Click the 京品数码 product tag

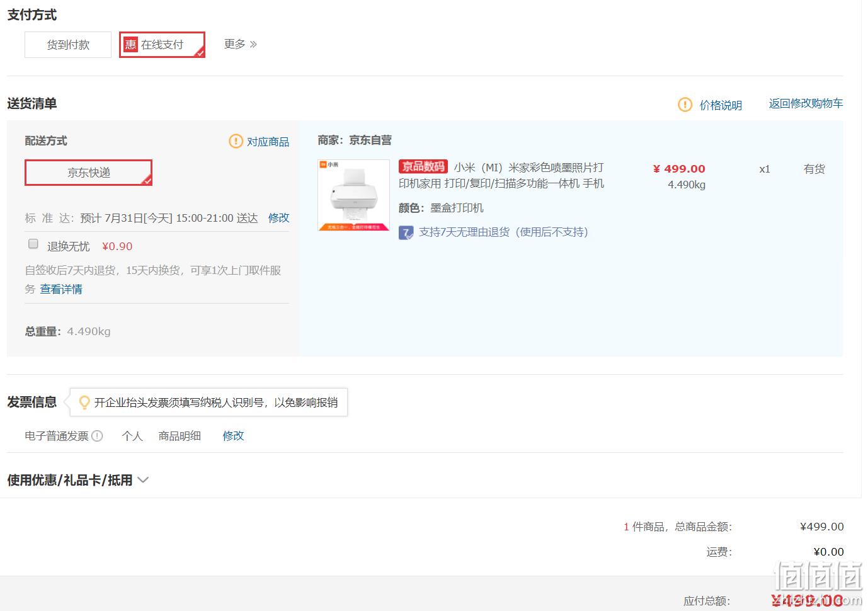pyautogui.click(x=423, y=167)
